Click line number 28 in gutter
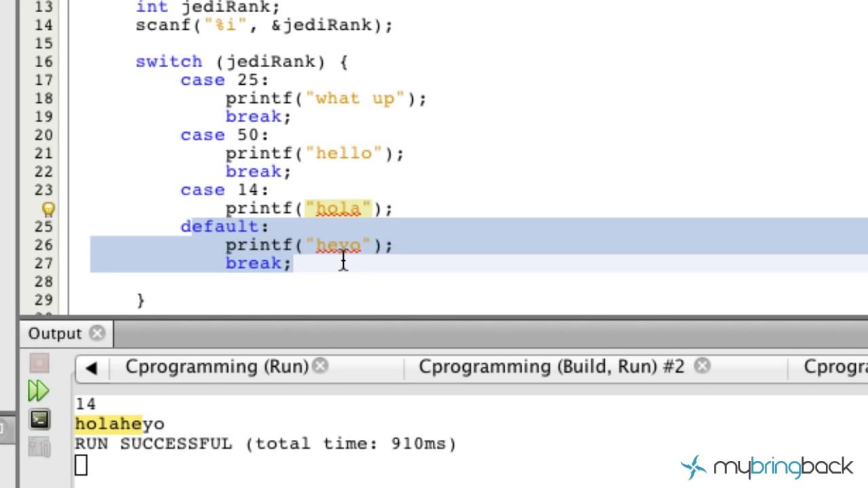This screenshot has height=488, width=868. pos(43,281)
